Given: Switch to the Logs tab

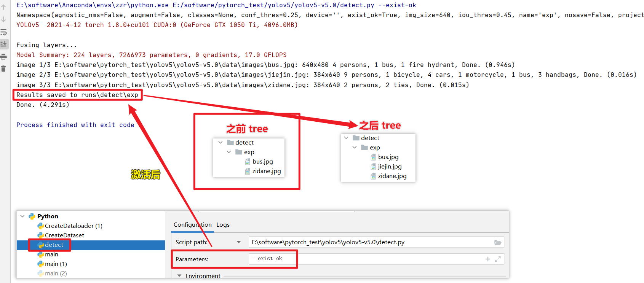Looking at the screenshot, I should point(223,225).
